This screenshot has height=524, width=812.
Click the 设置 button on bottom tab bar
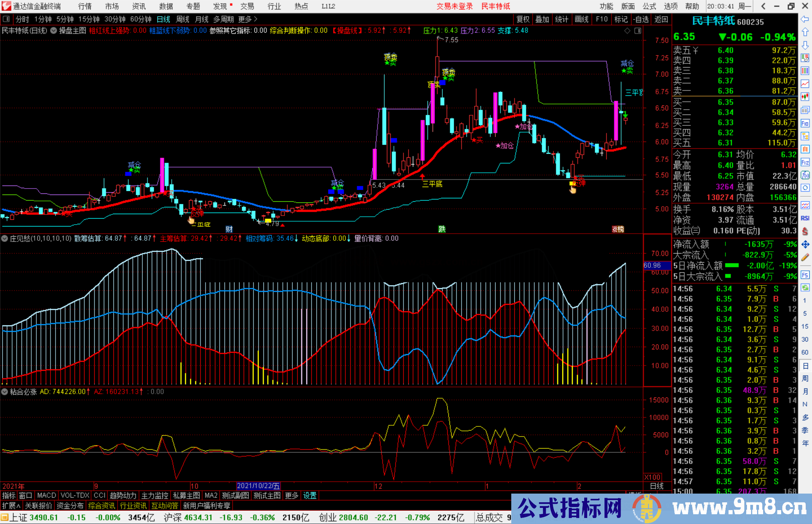pyautogui.click(x=309, y=495)
